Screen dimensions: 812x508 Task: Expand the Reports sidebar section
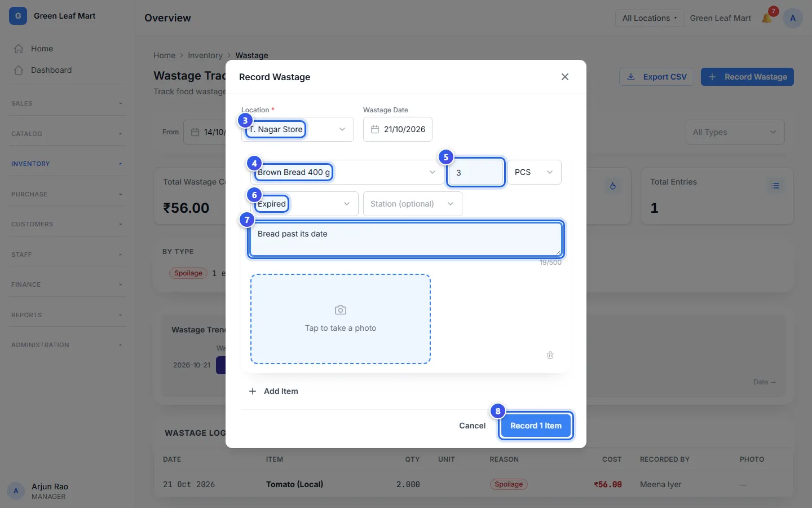[68, 315]
